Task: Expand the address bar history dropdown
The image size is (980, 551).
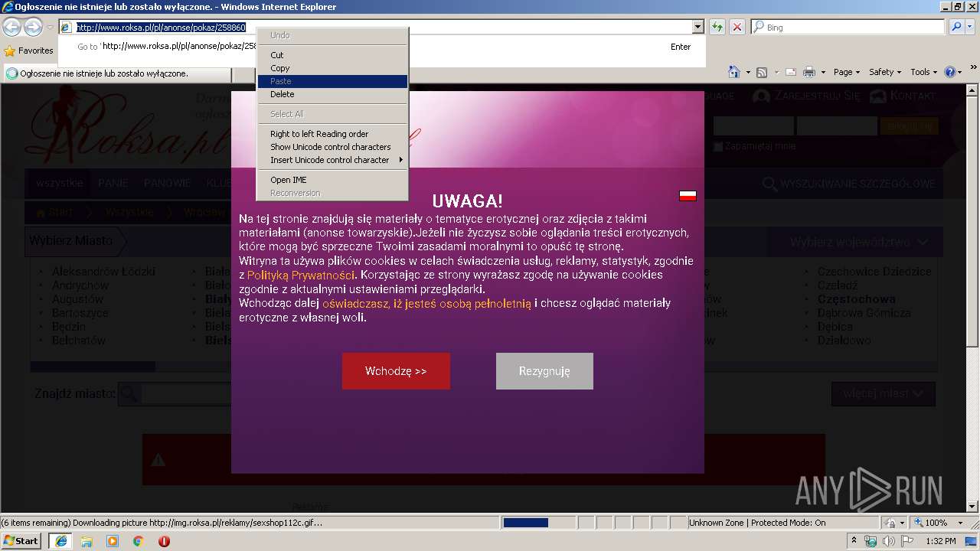Action: [x=697, y=27]
